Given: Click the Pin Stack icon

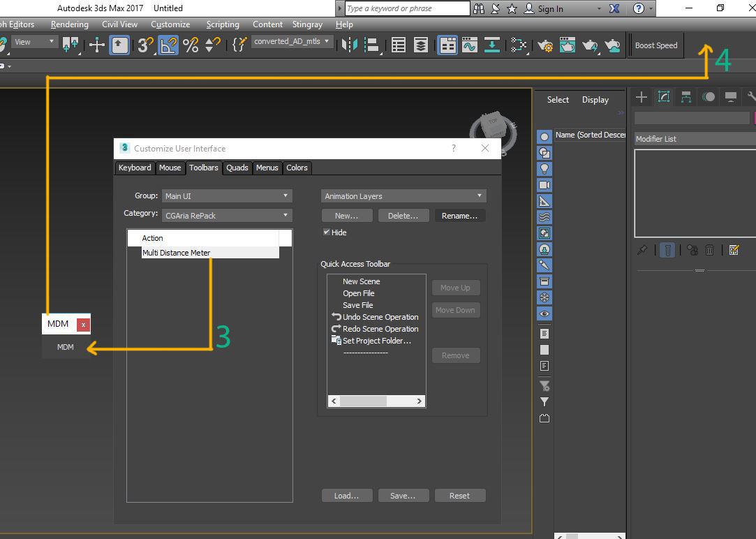Looking at the screenshot, I should (642, 250).
